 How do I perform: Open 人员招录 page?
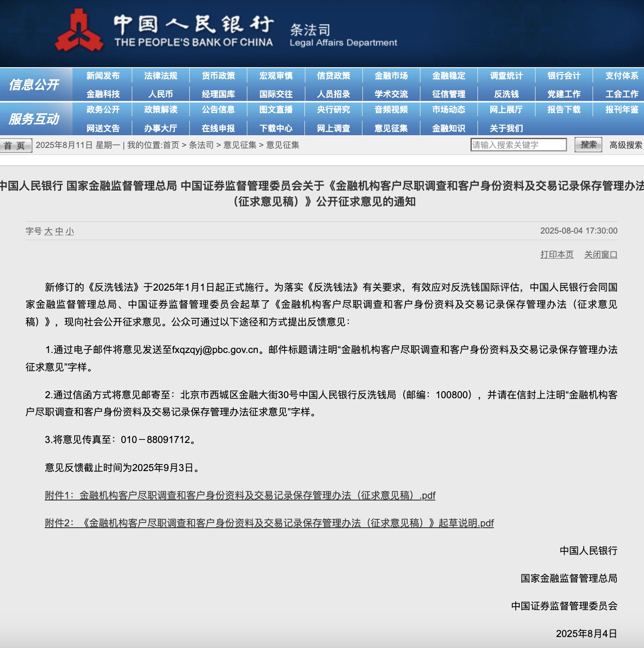[333, 94]
